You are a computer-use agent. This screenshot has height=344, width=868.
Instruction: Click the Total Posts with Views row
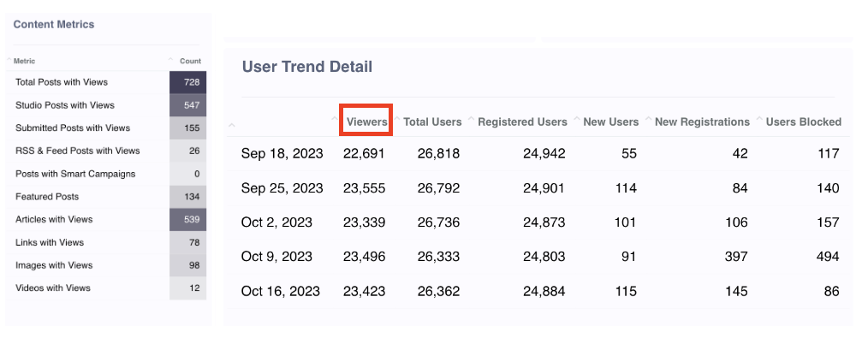106,82
